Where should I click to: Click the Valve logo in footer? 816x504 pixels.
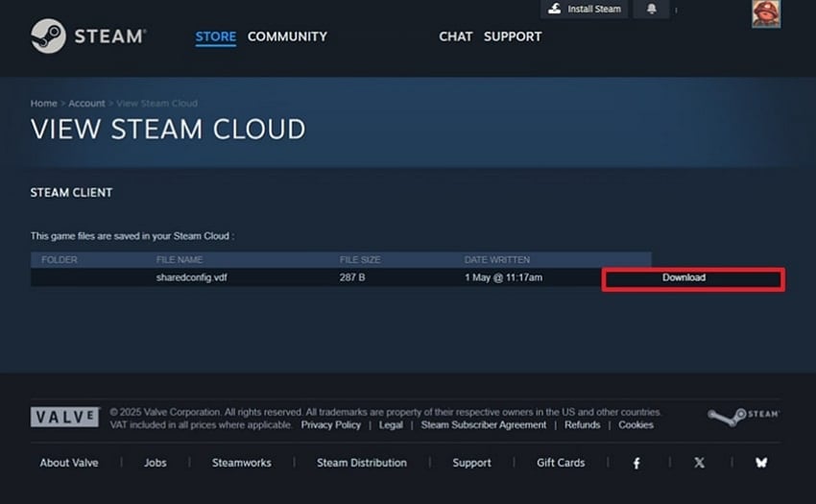coord(64,417)
